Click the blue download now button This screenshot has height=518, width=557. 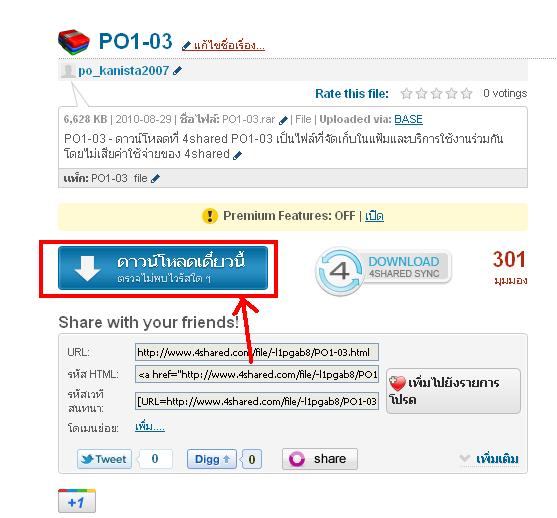(163, 268)
